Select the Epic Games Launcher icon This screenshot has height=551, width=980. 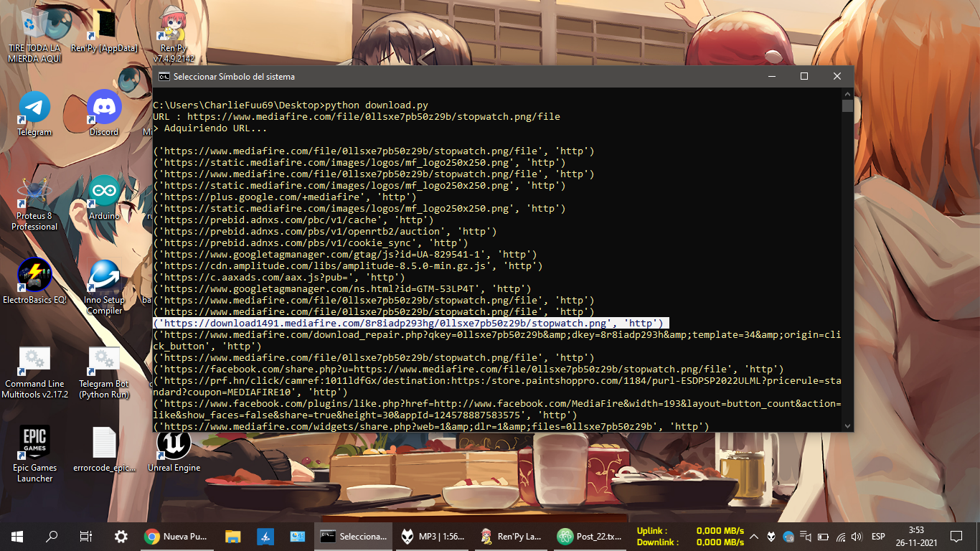click(x=34, y=443)
